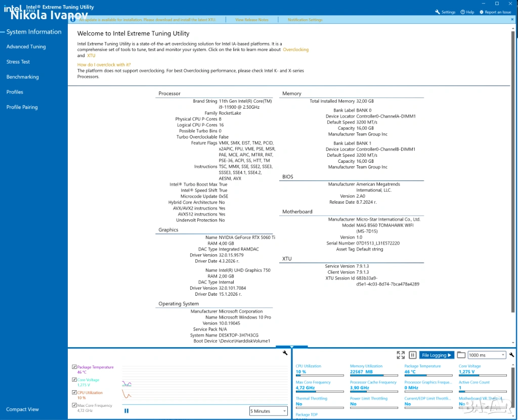Click the View Release Notes link
The height and width of the screenshot is (420, 518).
(252, 20)
